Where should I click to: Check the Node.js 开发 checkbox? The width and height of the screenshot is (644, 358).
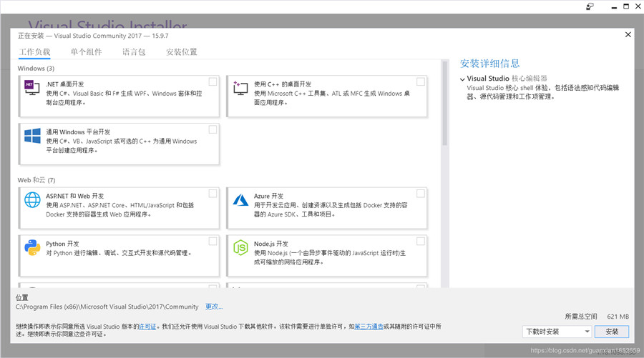(x=421, y=241)
